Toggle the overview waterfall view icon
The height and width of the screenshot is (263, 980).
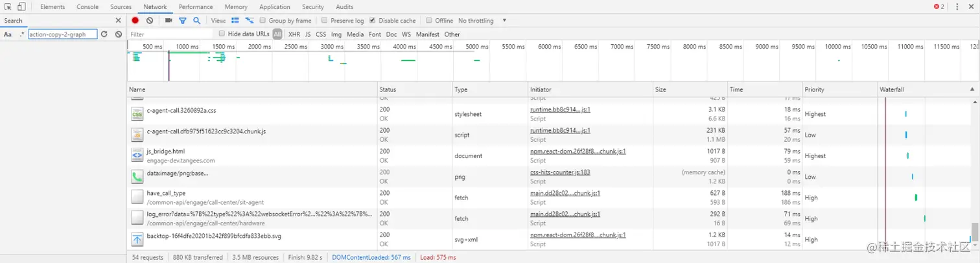click(x=250, y=21)
